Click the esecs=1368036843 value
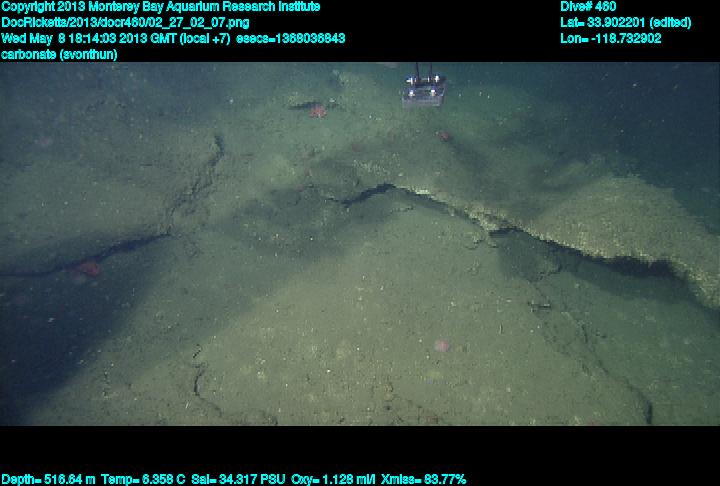 click(x=291, y=39)
